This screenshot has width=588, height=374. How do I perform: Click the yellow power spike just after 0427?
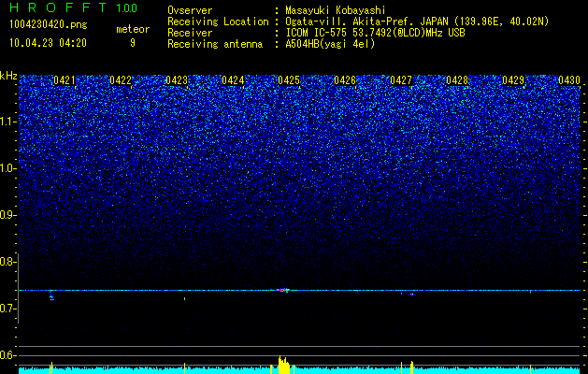[x=411, y=367]
